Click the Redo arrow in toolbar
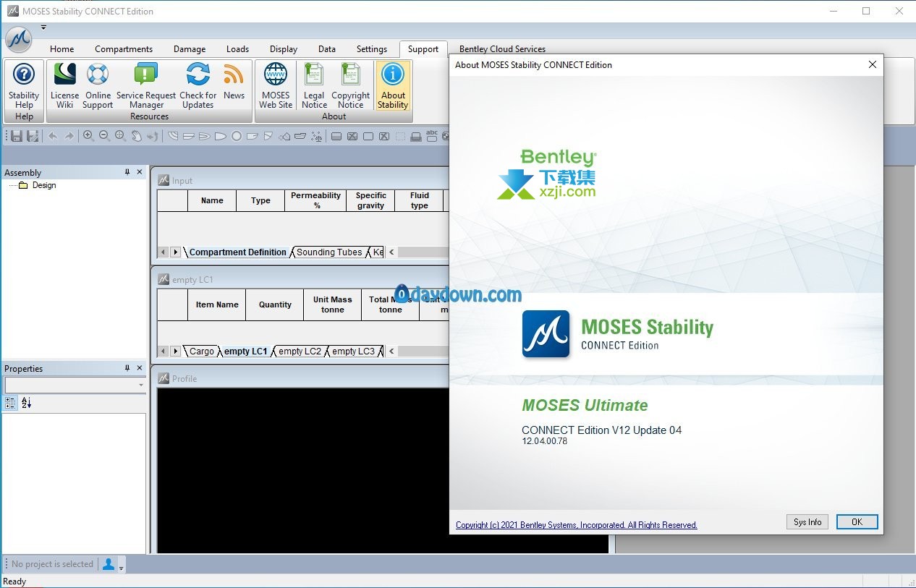The width and height of the screenshot is (916, 588). tap(69, 136)
